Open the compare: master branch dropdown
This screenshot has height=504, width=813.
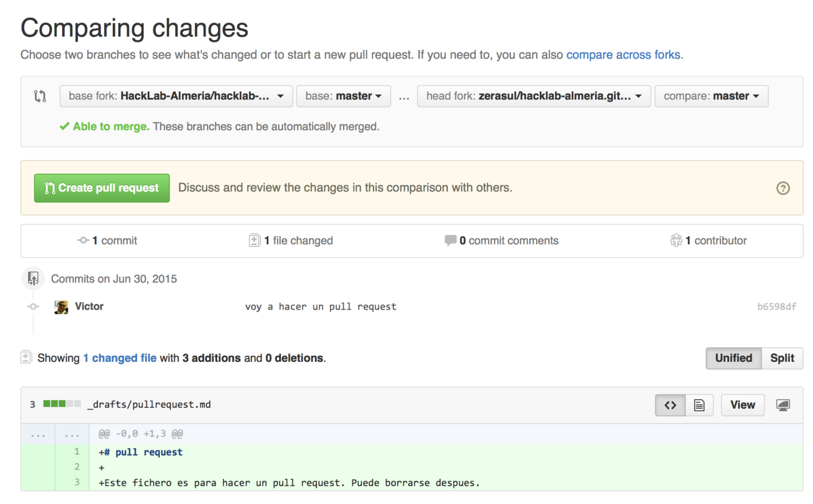pyautogui.click(x=711, y=96)
